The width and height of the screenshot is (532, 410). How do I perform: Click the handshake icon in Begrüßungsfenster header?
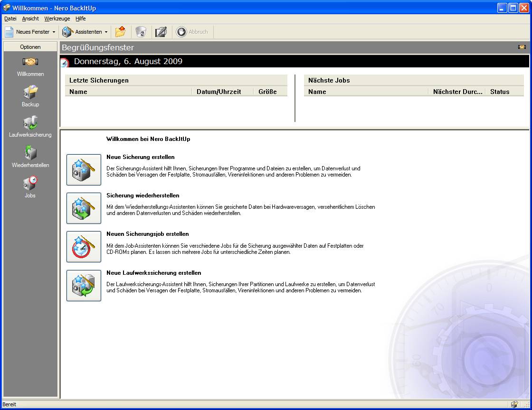click(x=522, y=47)
